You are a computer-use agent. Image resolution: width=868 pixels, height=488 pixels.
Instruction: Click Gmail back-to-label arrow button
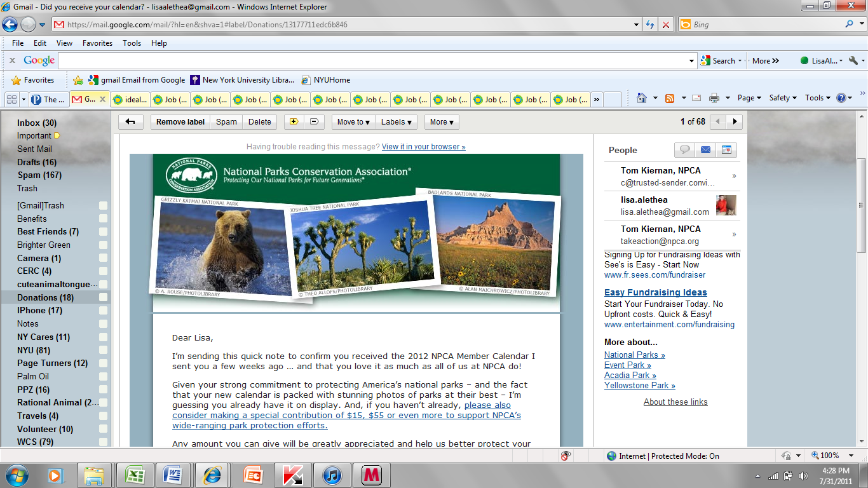click(130, 122)
